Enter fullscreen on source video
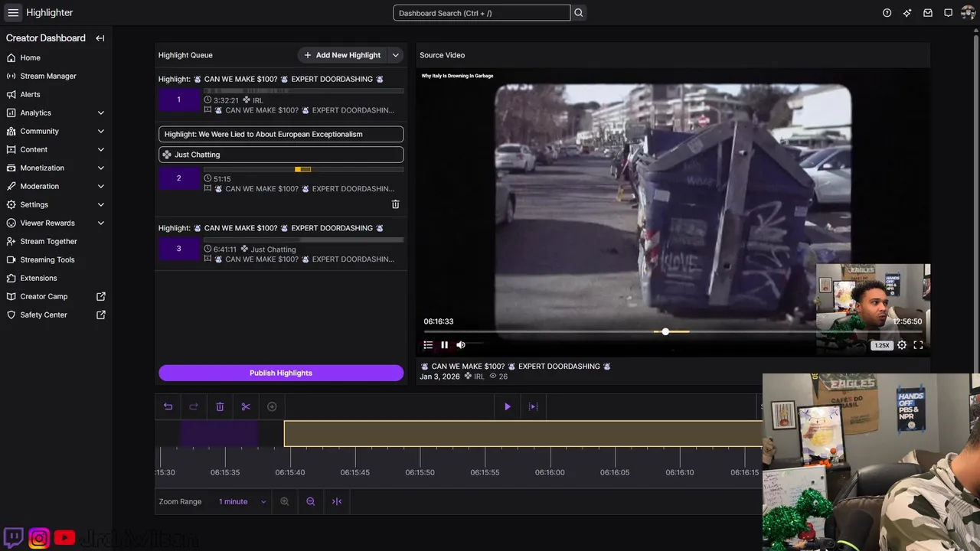Image resolution: width=980 pixels, height=551 pixels. coord(918,345)
